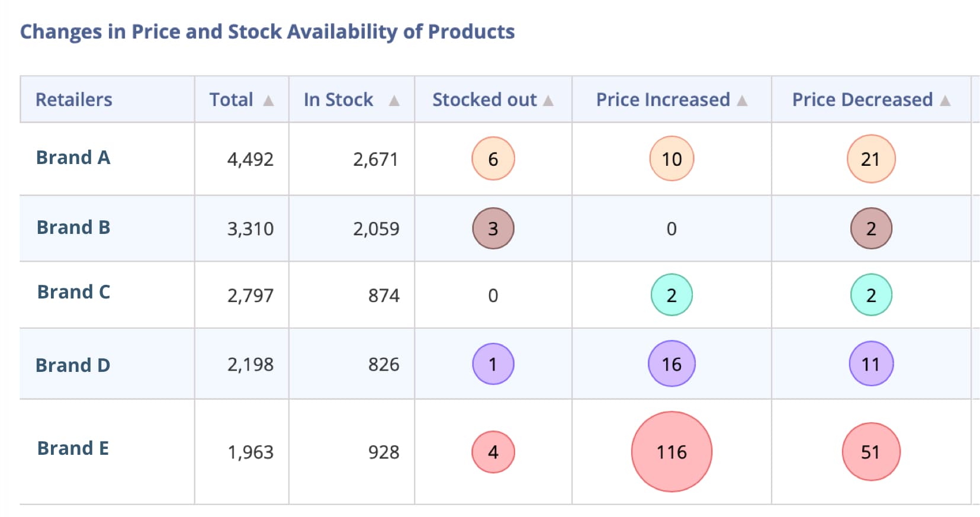Select Brand B's stocked out bubble 3
Image resolution: width=980 pixels, height=517 pixels.
(493, 228)
